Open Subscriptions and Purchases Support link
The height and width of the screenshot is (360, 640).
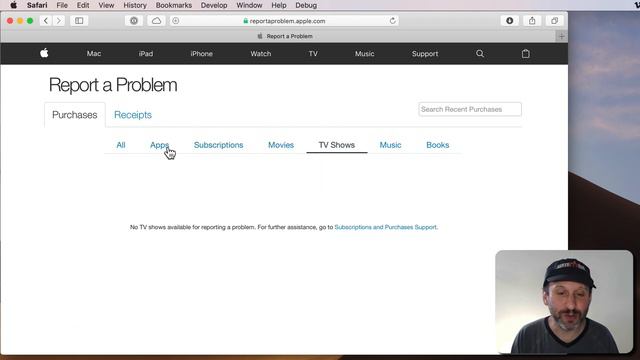385,227
